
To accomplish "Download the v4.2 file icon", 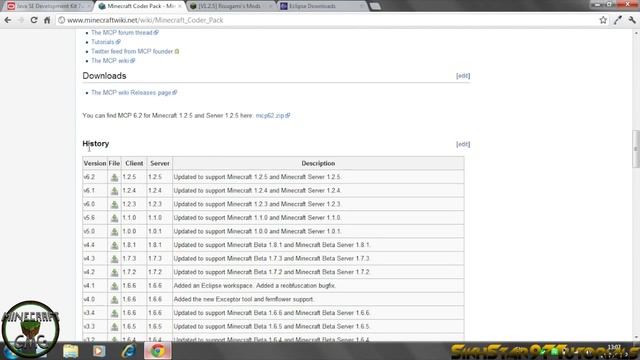I will (114, 272).
